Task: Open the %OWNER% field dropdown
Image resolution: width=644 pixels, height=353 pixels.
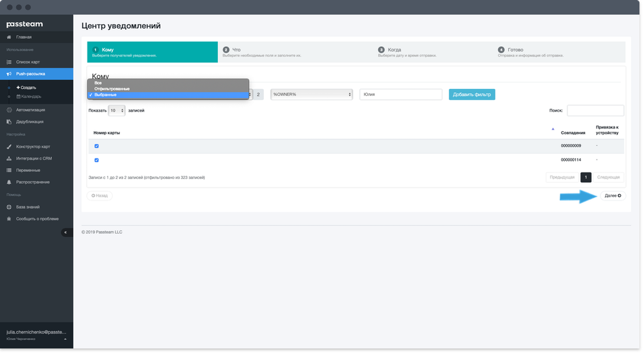Action: point(311,95)
